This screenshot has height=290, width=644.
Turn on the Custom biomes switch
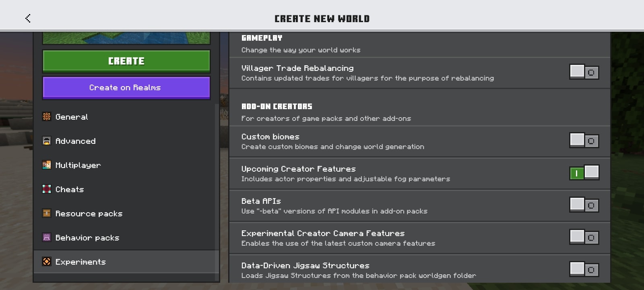tap(584, 141)
